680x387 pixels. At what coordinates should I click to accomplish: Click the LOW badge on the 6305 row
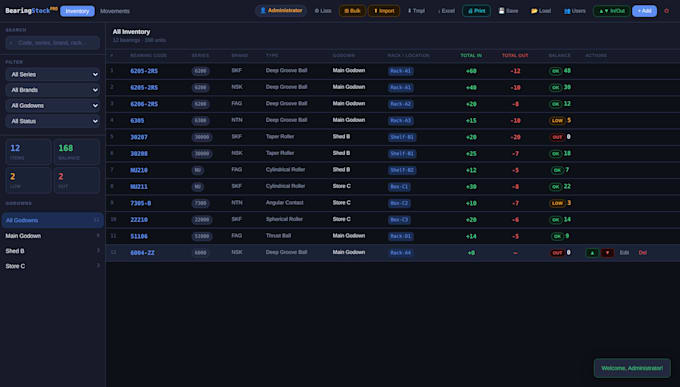tap(557, 121)
